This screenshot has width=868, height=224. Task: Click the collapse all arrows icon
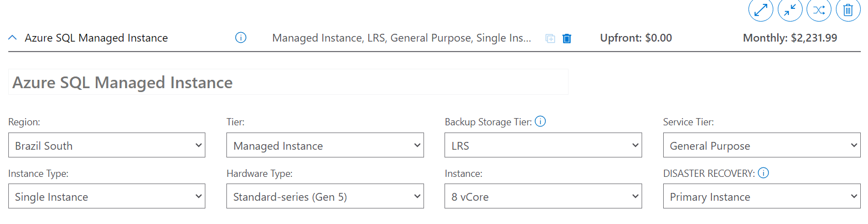click(789, 9)
